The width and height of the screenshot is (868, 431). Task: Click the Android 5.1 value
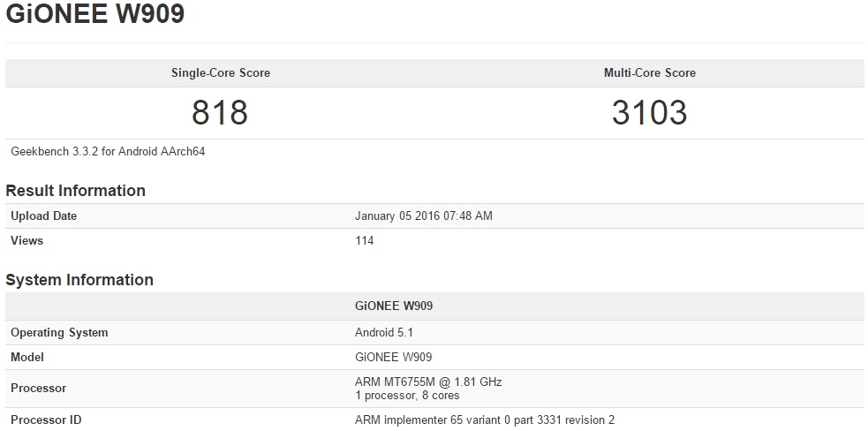383,332
